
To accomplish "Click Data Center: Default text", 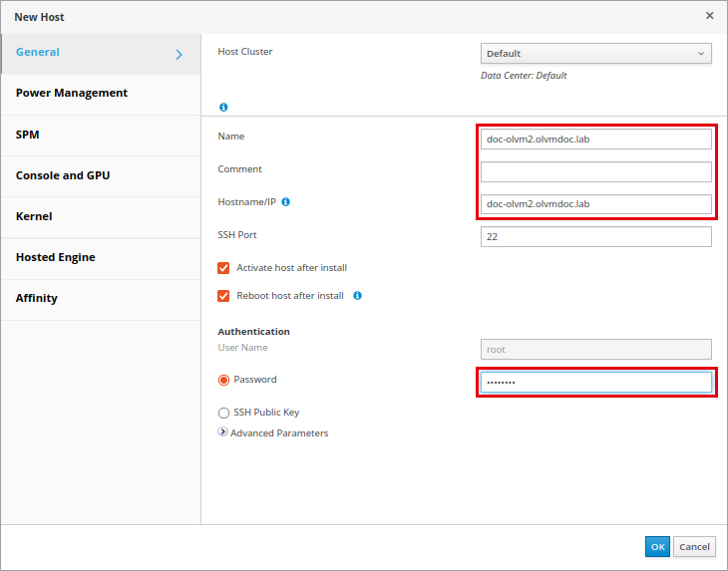I will (x=524, y=76).
